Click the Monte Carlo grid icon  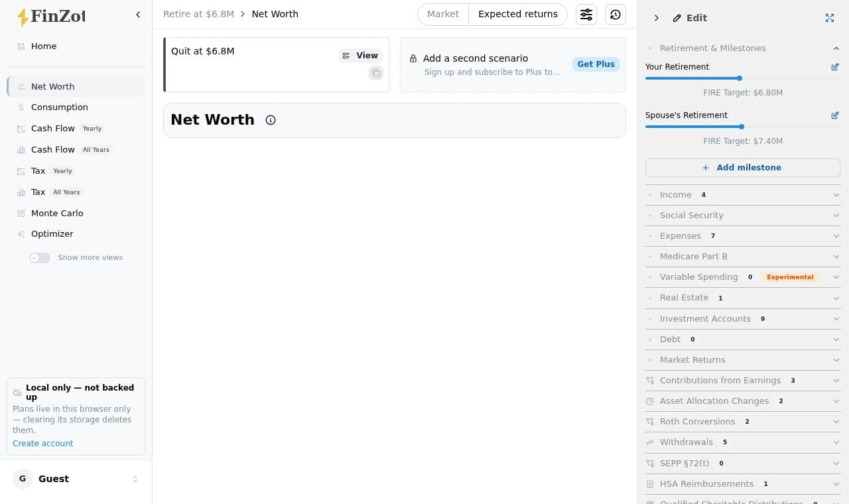21,214
